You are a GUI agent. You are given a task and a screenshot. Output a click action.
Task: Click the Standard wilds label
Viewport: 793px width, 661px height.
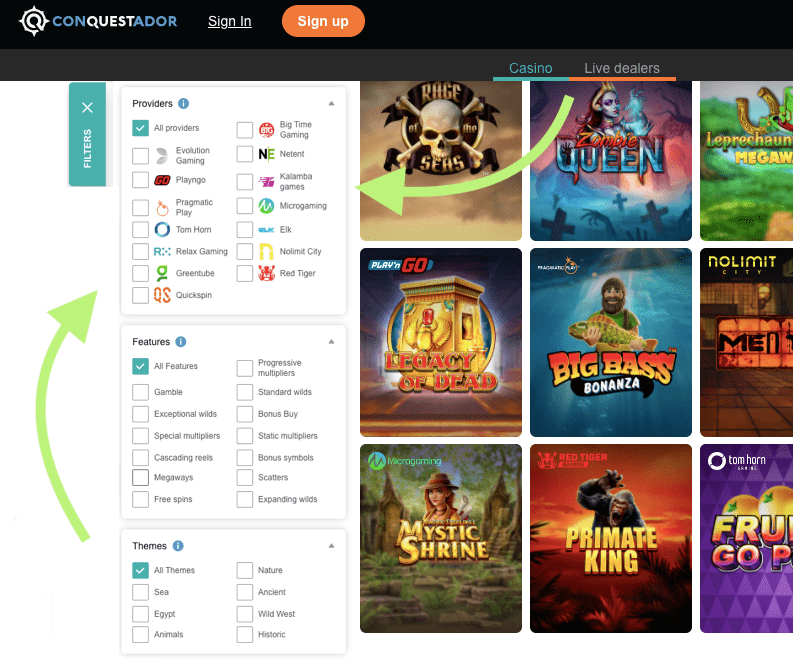285,392
